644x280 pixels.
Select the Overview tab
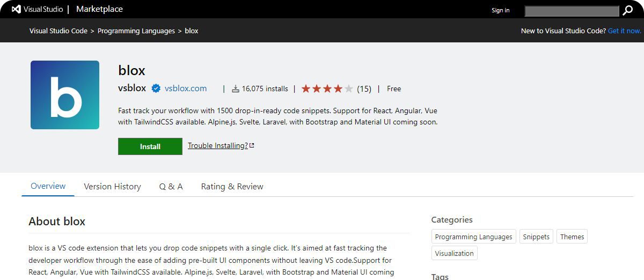click(48, 186)
